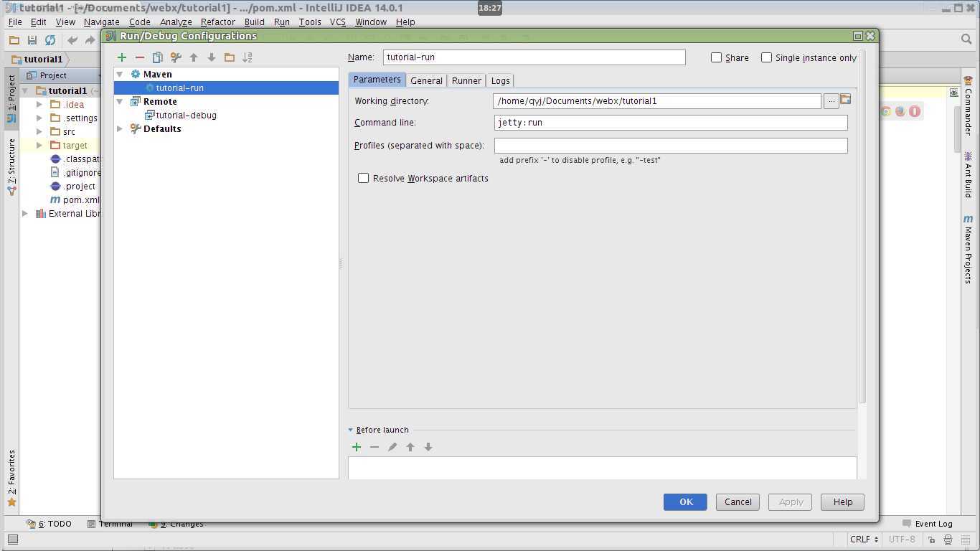980x551 pixels.
Task: Click the red minus Remove Configuration icon
Action: click(140, 57)
